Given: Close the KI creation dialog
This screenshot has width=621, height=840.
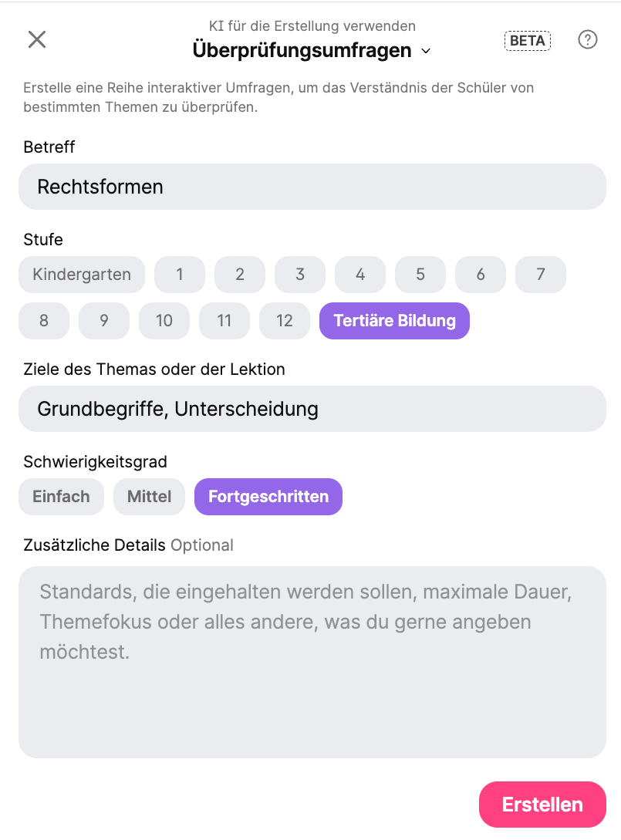Looking at the screenshot, I should click(x=37, y=40).
